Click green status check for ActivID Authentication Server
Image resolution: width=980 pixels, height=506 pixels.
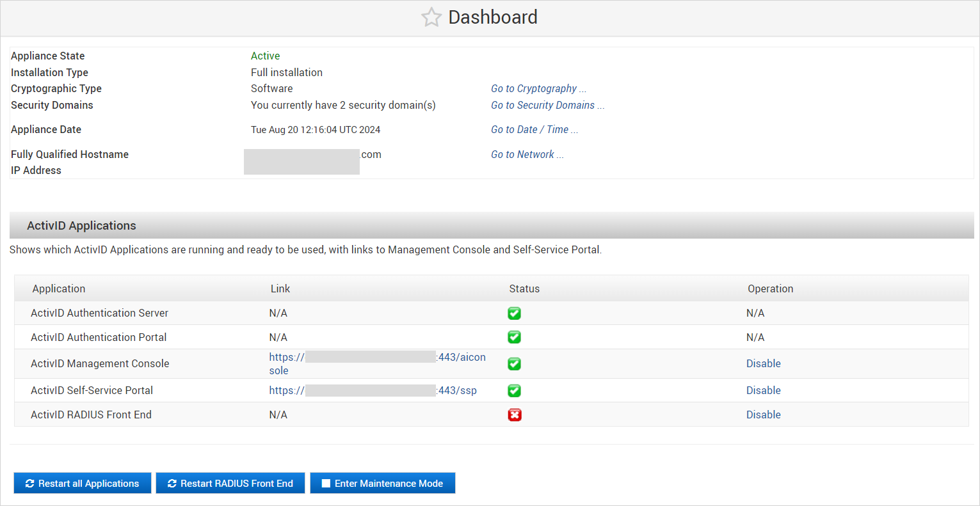tap(514, 313)
